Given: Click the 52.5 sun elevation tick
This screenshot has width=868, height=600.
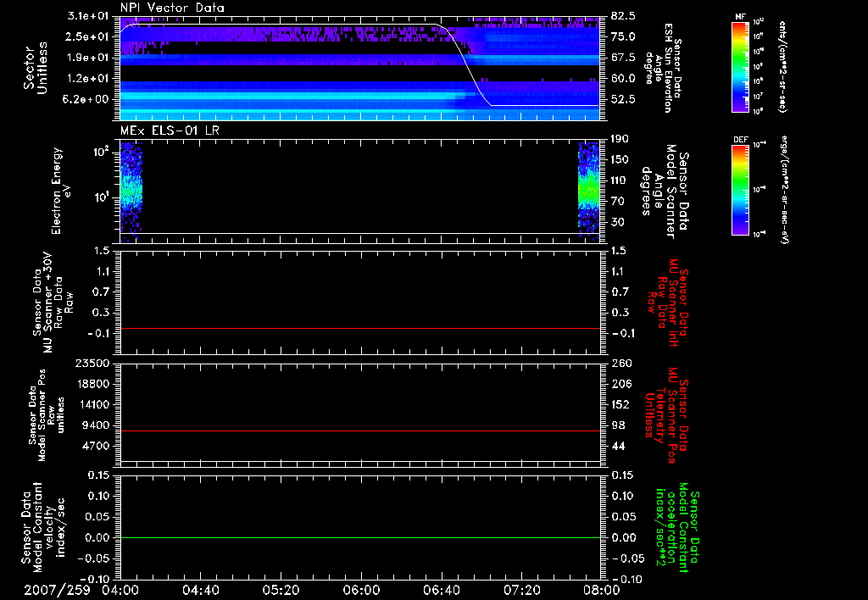Looking at the screenshot, I should 623,99.
